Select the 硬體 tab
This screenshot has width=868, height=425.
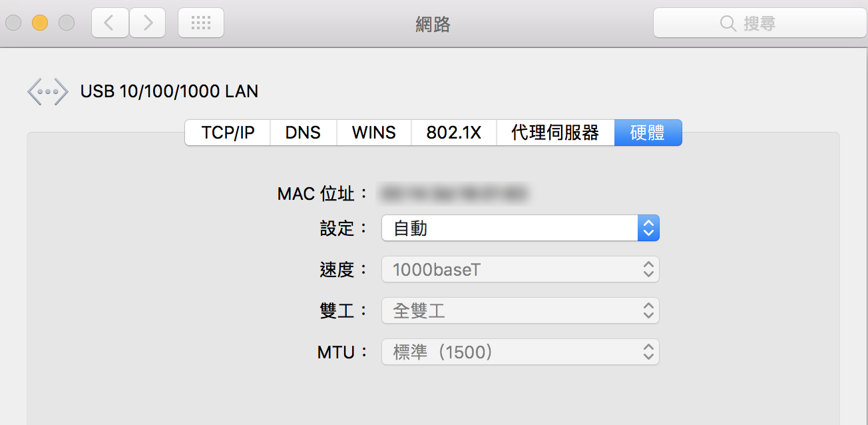[648, 133]
